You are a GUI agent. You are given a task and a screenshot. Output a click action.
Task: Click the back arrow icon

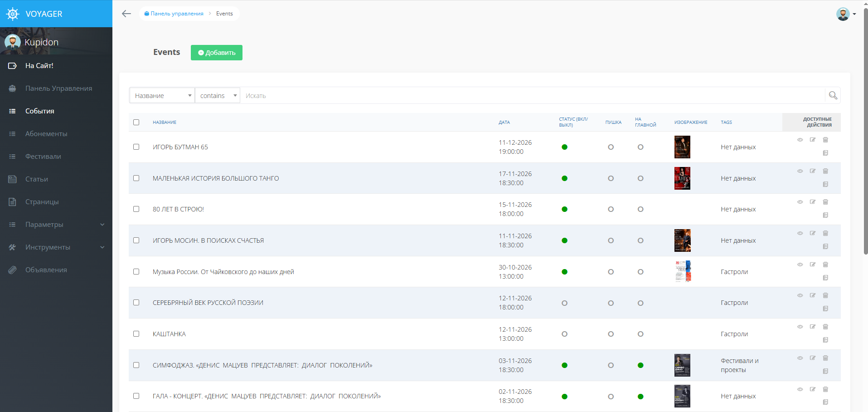point(126,14)
